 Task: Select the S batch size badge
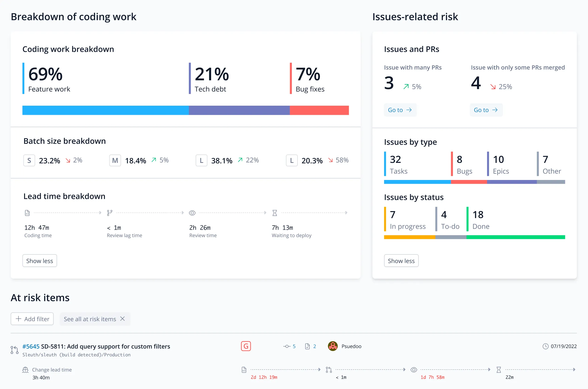coord(29,161)
